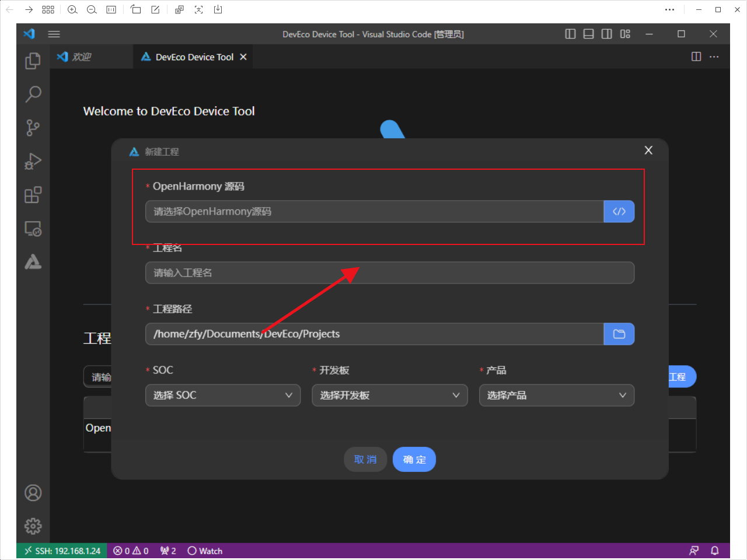Click the text recognition icon in viewer toolbar
747x560 pixels.
[199, 9]
